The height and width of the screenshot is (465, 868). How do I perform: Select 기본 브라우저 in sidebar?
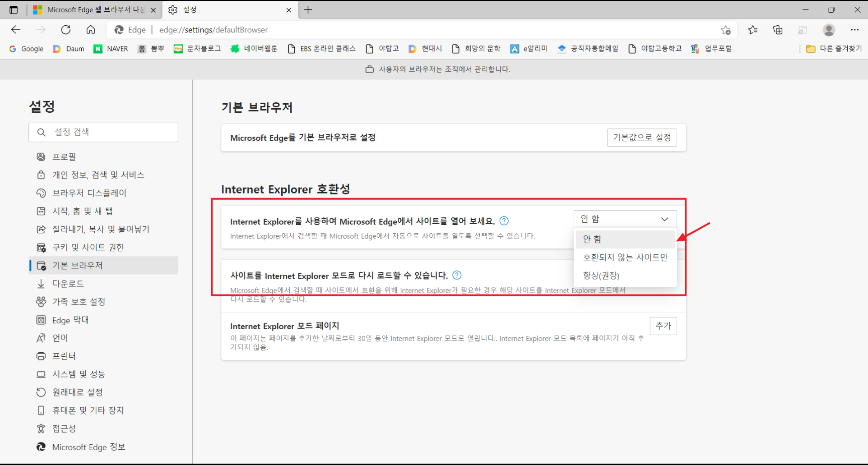[x=103, y=265]
